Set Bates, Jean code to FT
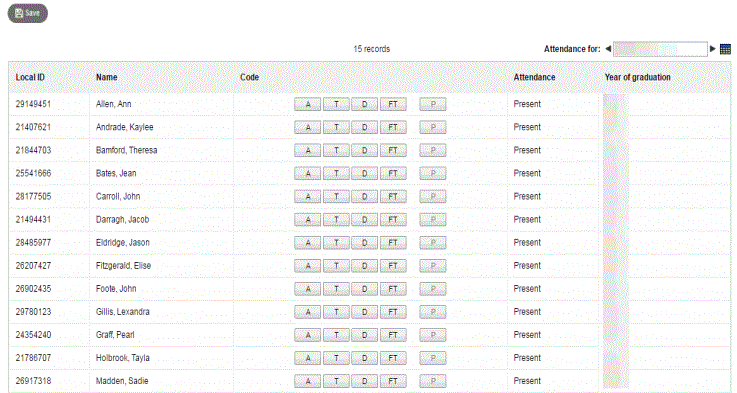This screenshot has height=393, width=737. (x=393, y=173)
